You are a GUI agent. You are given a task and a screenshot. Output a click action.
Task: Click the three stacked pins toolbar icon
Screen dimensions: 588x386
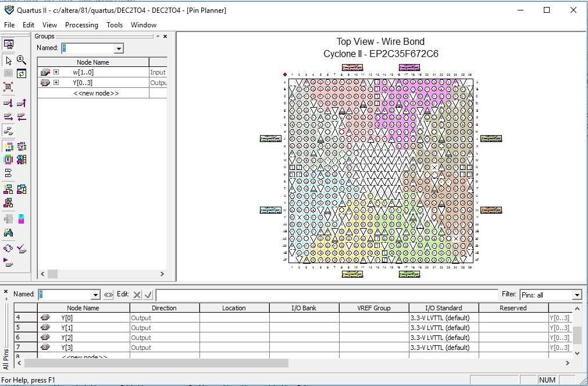[x=8, y=130]
